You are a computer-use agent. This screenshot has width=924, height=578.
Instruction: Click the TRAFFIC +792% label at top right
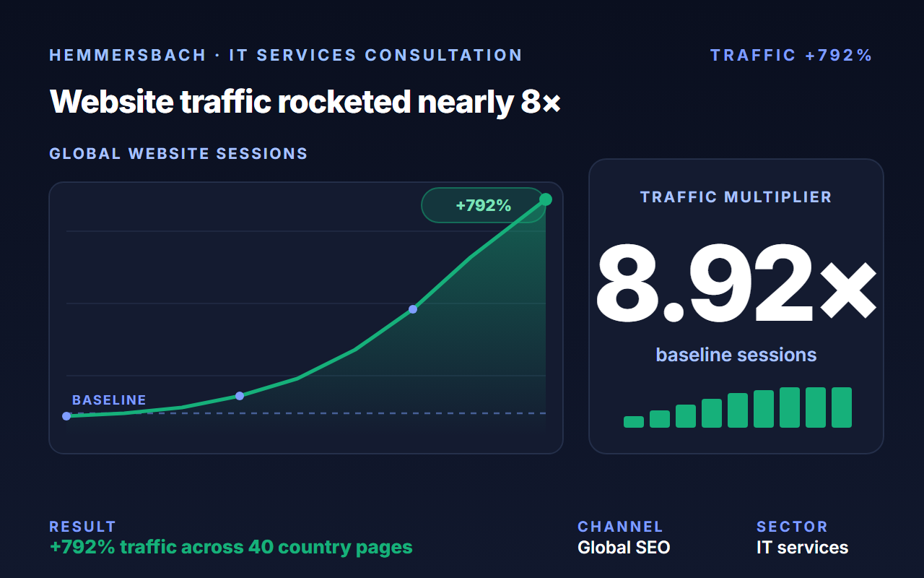791,56
